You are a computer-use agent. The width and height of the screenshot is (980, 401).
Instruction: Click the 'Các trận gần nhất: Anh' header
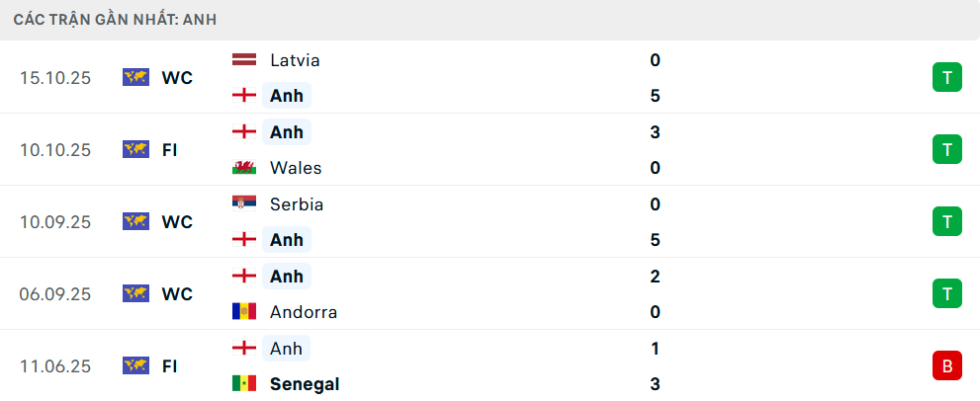(116, 20)
